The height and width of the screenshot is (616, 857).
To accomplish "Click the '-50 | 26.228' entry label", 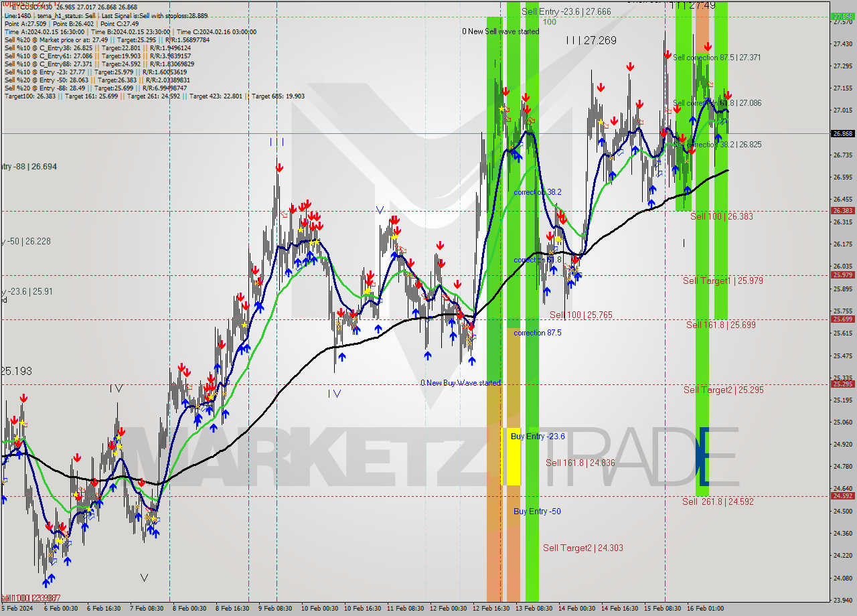I will 25,241.
